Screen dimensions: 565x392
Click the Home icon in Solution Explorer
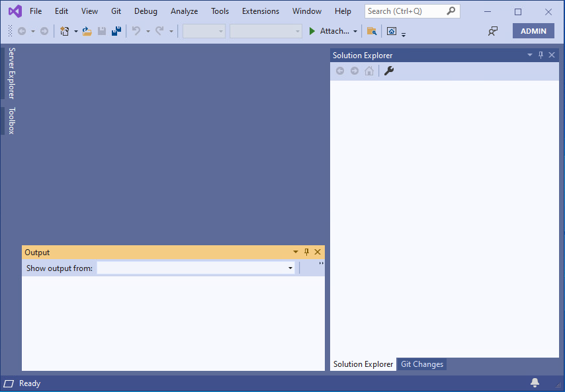coord(369,71)
